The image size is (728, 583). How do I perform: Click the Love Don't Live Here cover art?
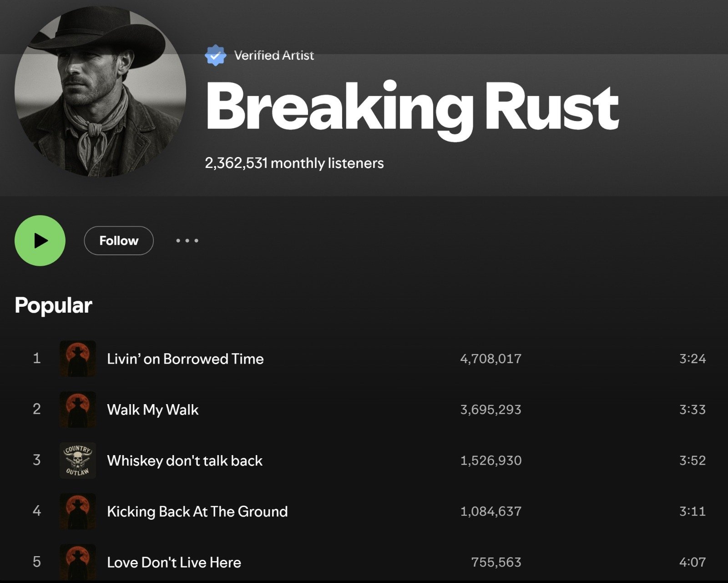pos(78,562)
